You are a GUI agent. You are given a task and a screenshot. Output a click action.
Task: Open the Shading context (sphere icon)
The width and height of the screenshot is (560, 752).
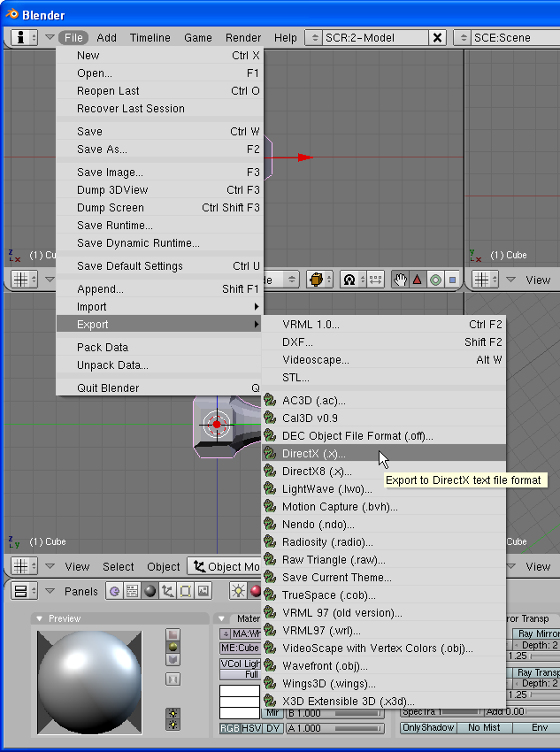coord(150,591)
